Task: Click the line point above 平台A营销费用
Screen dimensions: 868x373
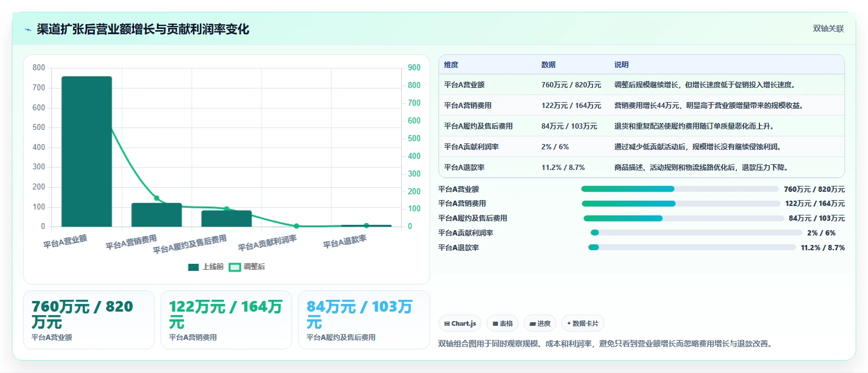Action: pyautogui.click(x=156, y=198)
